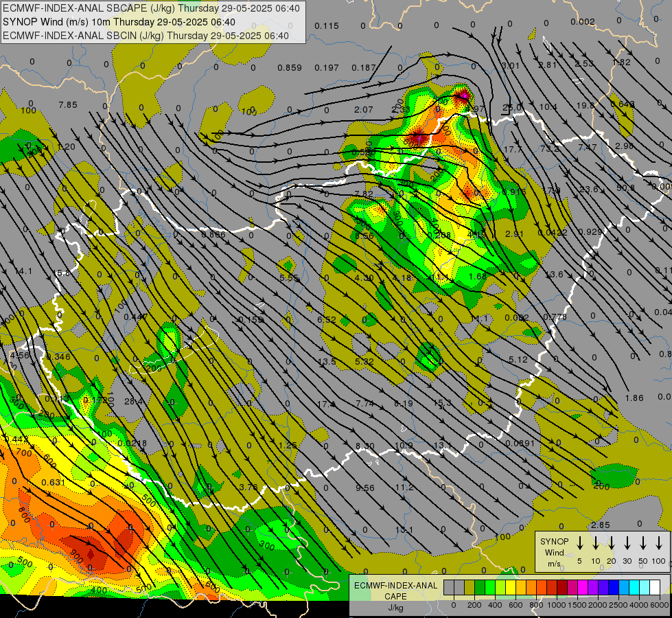Screen dimensions: 672x618
Task: Click the map value '19.8'
Action: 586,106
